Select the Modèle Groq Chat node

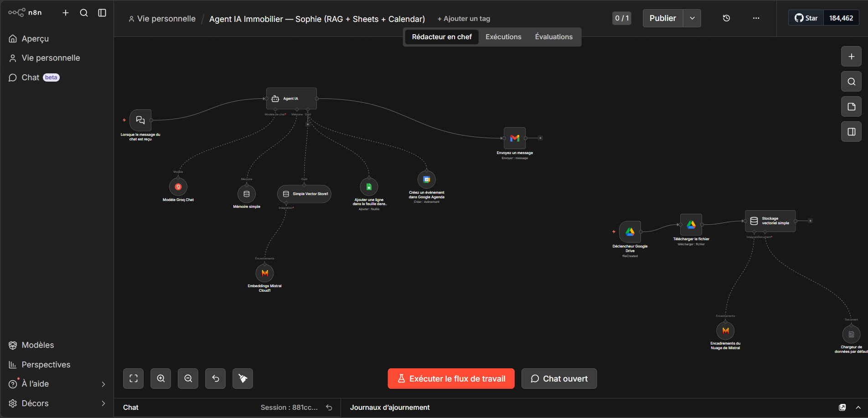click(178, 187)
